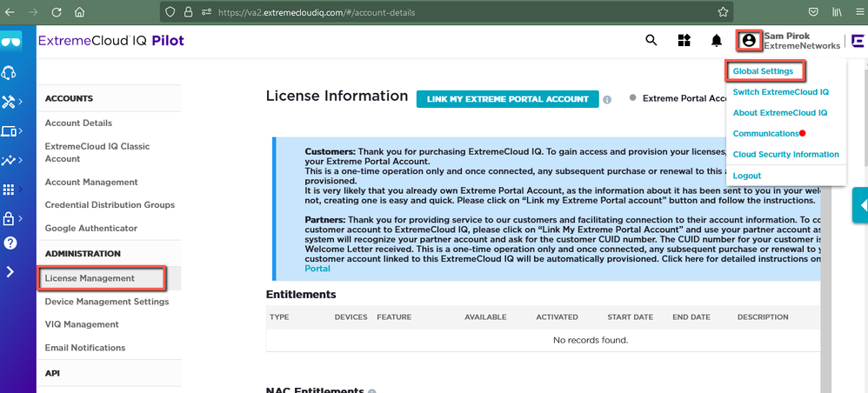
Task: Click the padlock site-security icon
Action: 188,11
